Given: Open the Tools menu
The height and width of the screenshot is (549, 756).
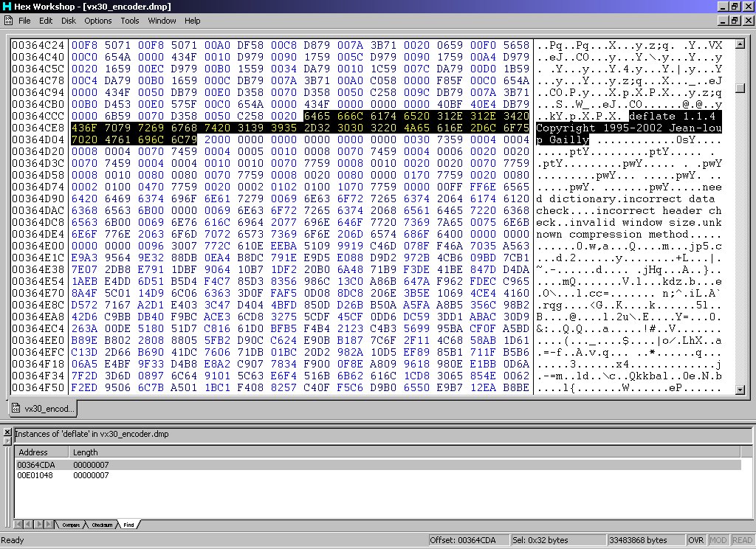Looking at the screenshot, I should tap(130, 21).
